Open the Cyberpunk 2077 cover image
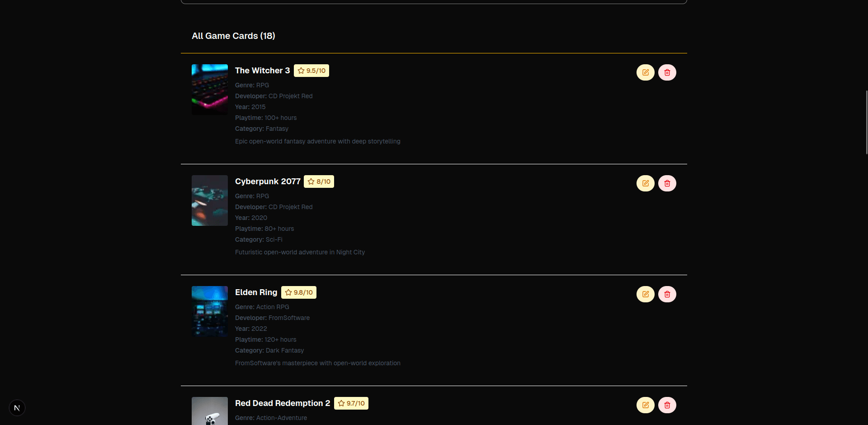This screenshot has height=425, width=868. point(209,200)
